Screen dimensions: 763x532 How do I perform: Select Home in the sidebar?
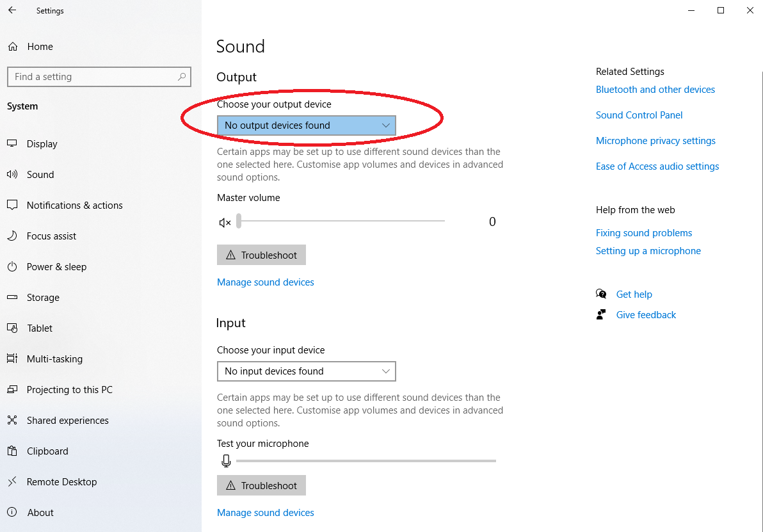click(x=38, y=46)
